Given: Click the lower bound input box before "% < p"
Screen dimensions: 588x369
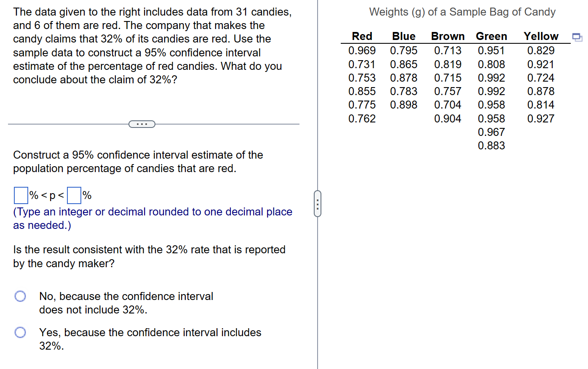Looking at the screenshot, I should pyautogui.click(x=20, y=195).
